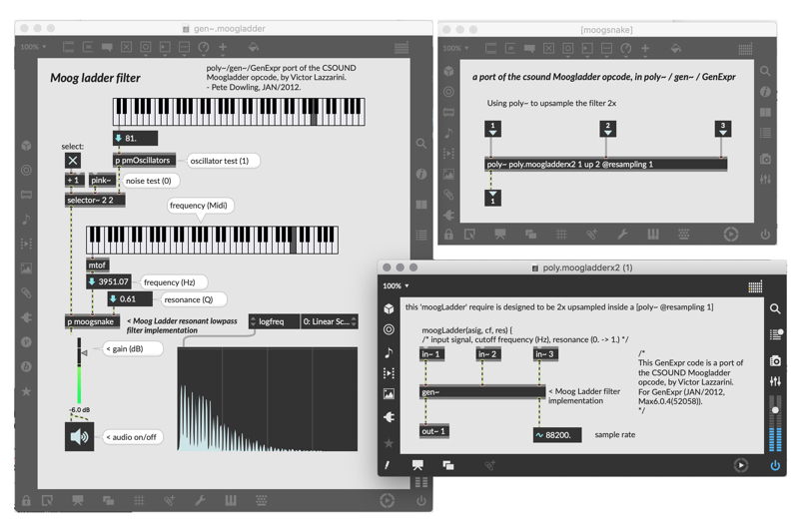Click the objects cube icon in the gen~.moogladder left sidebar
The width and height of the screenshot is (799, 532).
27,146
